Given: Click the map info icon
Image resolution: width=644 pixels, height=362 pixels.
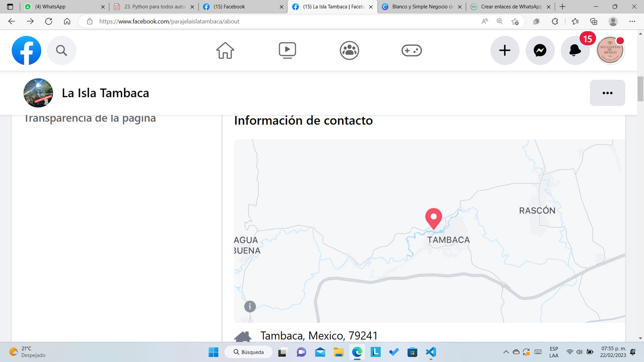Looking at the screenshot, I should tap(250, 306).
